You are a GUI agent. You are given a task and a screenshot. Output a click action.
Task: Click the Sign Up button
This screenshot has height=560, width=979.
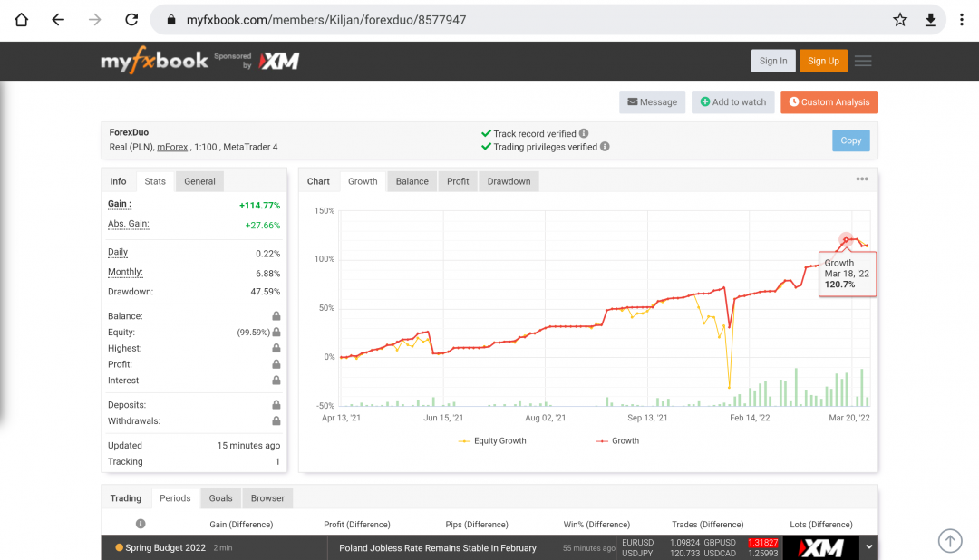point(823,61)
